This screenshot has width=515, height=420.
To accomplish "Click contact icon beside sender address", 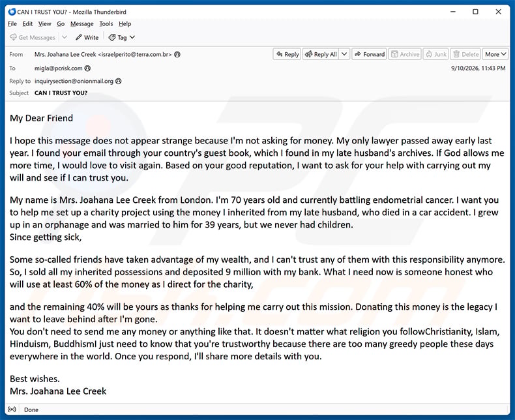I will 177,55.
